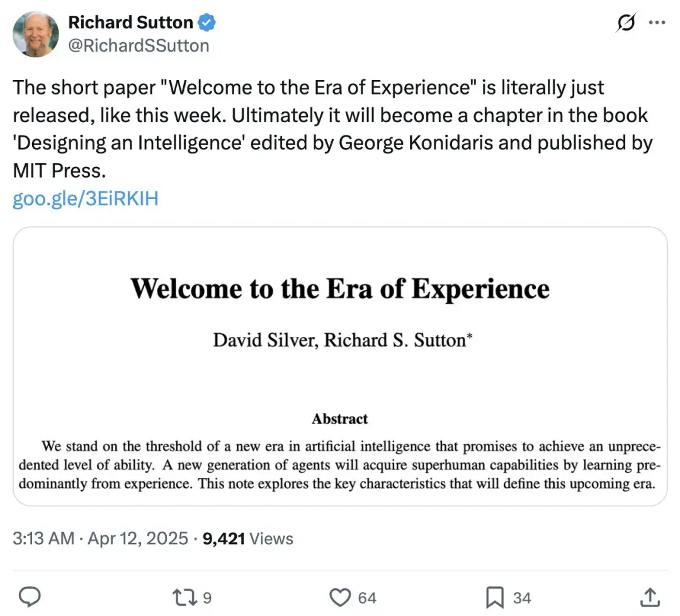Open the speech bubble comment icon
The image size is (680, 616).
pyautogui.click(x=30, y=596)
